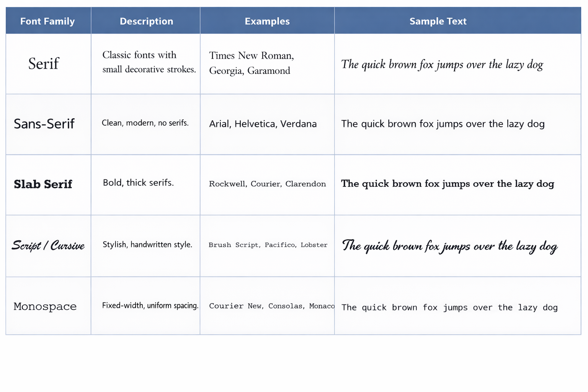Select the 'Courier New, Consolas, Monaco' cell
Image resolution: width=588 pixels, height=392 pixels.
click(271, 306)
